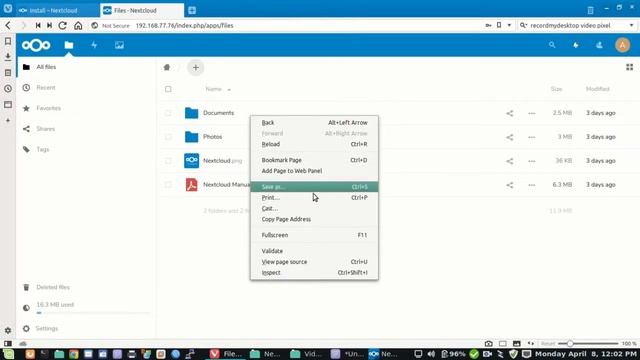This screenshot has width=640, height=360.
Task: Open the Activity lightning icon in the Nextcloud header
Action: pyautogui.click(x=94, y=45)
